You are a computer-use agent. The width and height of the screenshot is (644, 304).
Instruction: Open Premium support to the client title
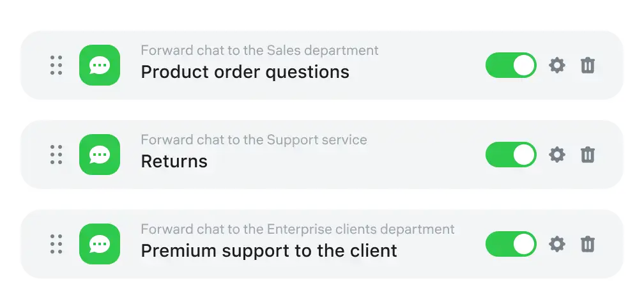pyautogui.click(x=269, y=251)
